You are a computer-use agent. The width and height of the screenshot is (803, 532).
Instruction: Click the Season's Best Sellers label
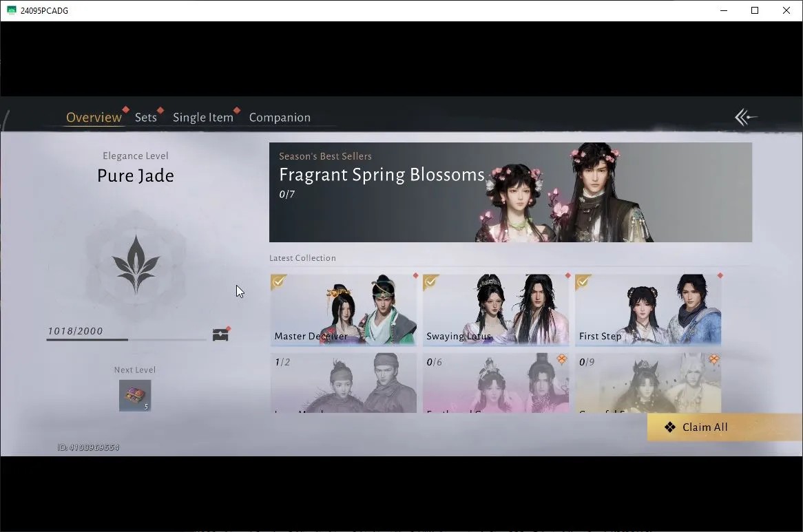325,156
